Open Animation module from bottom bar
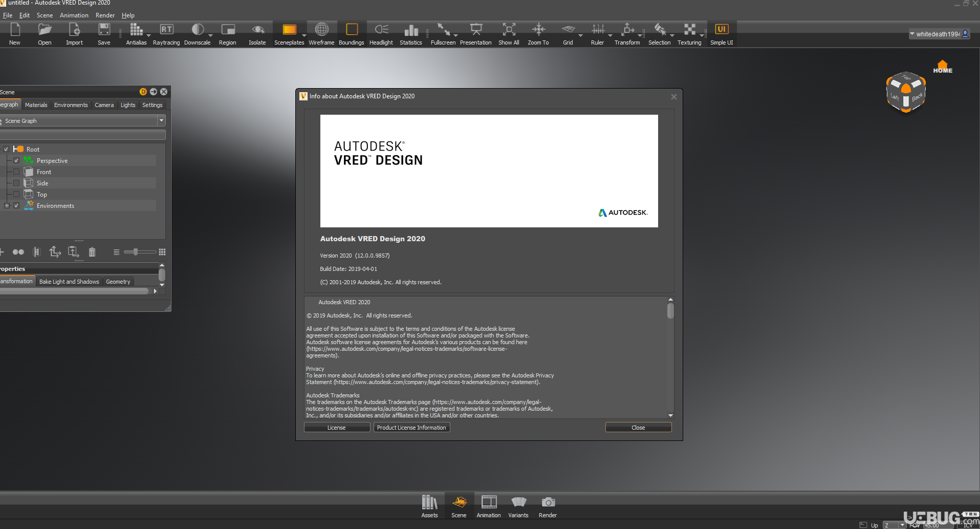 pos(489,506)
